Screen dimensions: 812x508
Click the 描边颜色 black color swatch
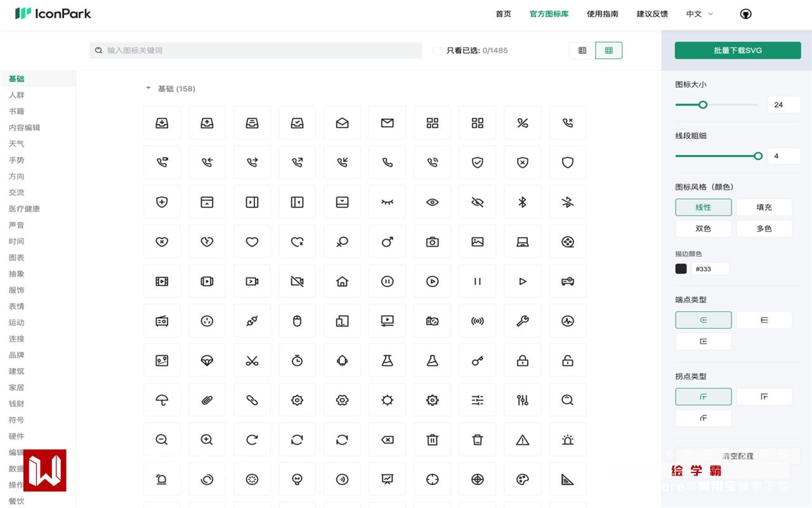tap(681, 269)
